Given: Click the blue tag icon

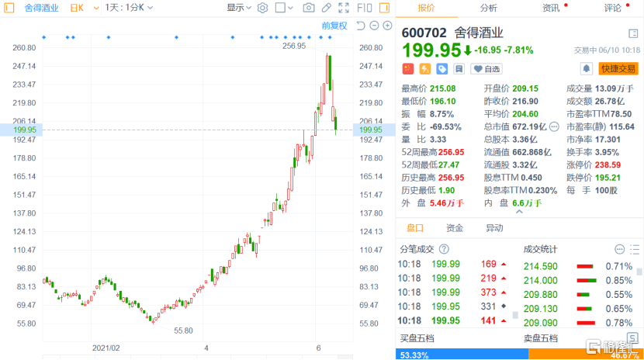Looking at the screenshot, I should (x=442, y=68).
